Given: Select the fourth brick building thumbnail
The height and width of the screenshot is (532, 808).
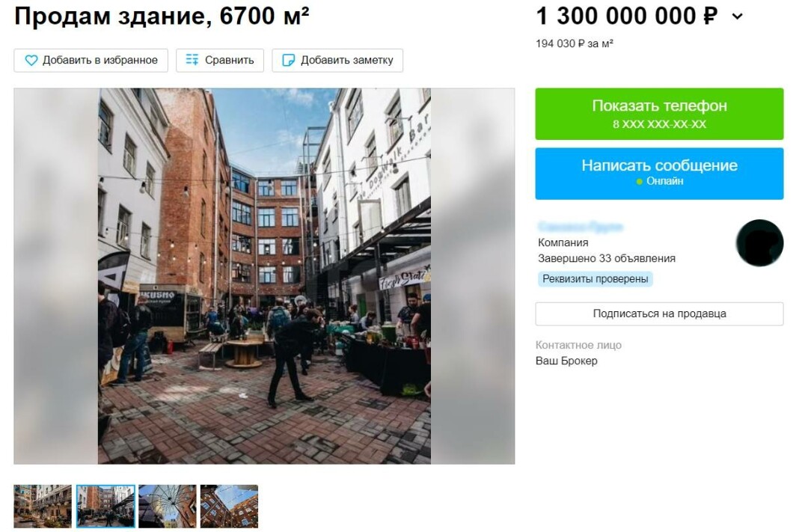Looking at the screenshot, I should [230, 507].
